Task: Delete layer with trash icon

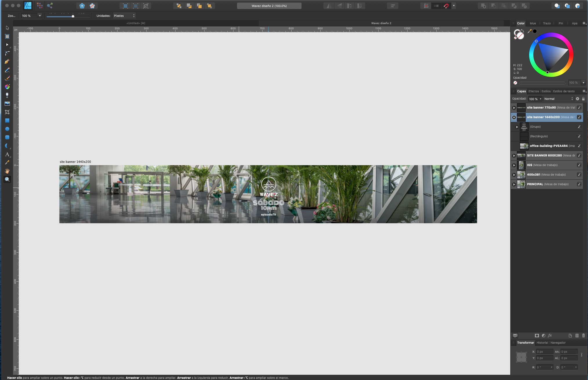Action: tap(583, 336)
